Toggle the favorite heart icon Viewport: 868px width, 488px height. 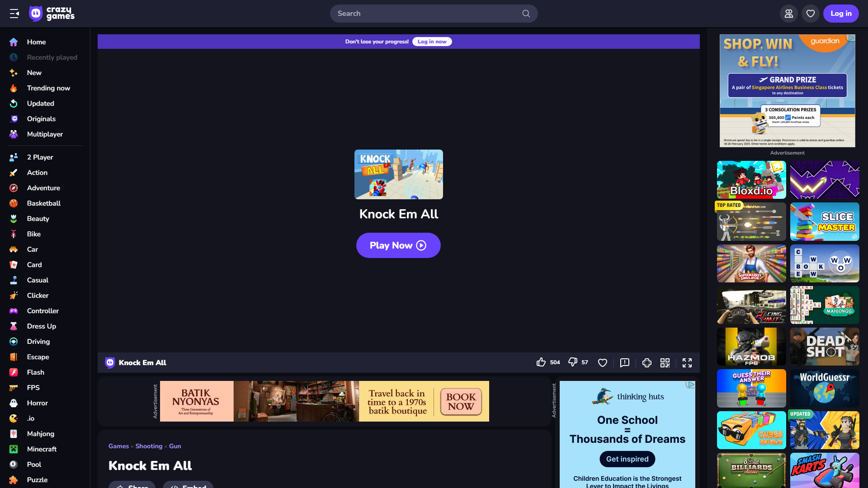click(x=603, y=362)
